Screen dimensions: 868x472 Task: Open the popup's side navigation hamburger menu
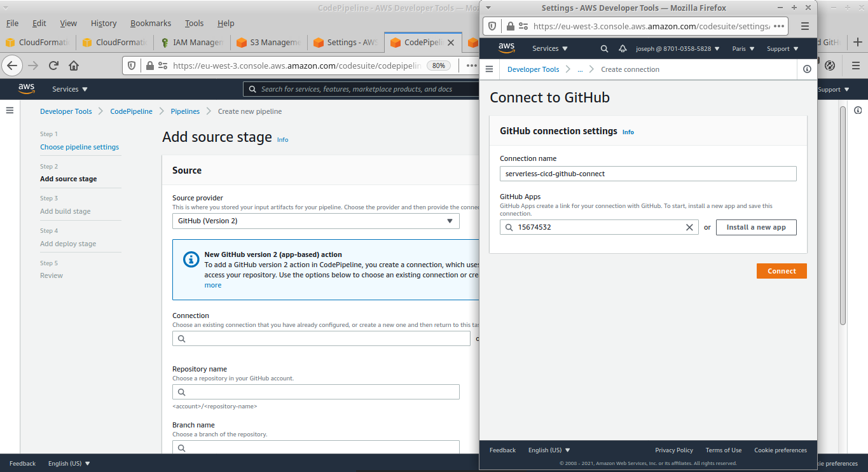pos(489,69)
